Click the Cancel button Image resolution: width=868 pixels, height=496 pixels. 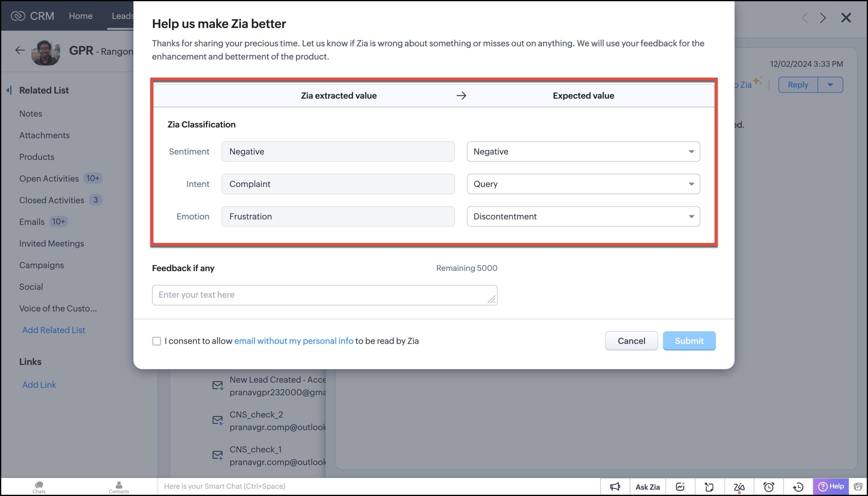[x=631, y=341]
